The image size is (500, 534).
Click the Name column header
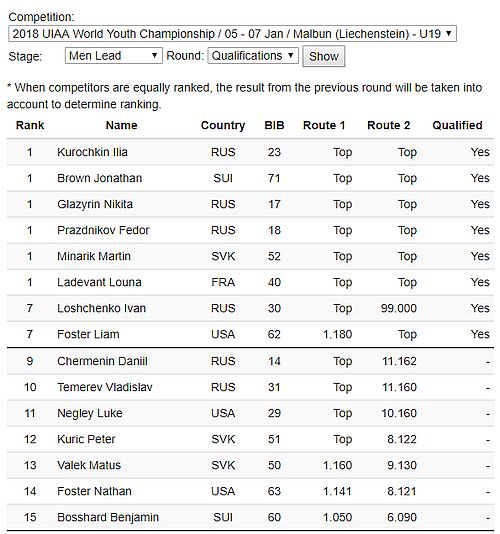tap(122, 125)
